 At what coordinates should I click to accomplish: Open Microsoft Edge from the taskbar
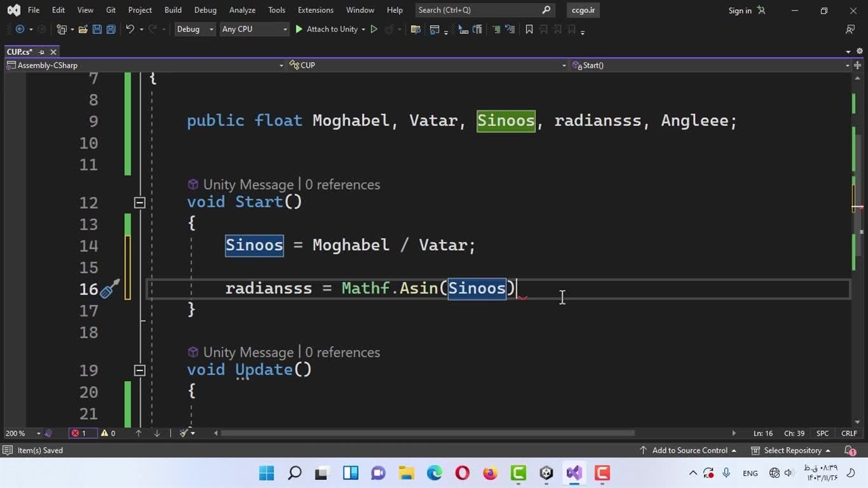[x=434, y=473]
